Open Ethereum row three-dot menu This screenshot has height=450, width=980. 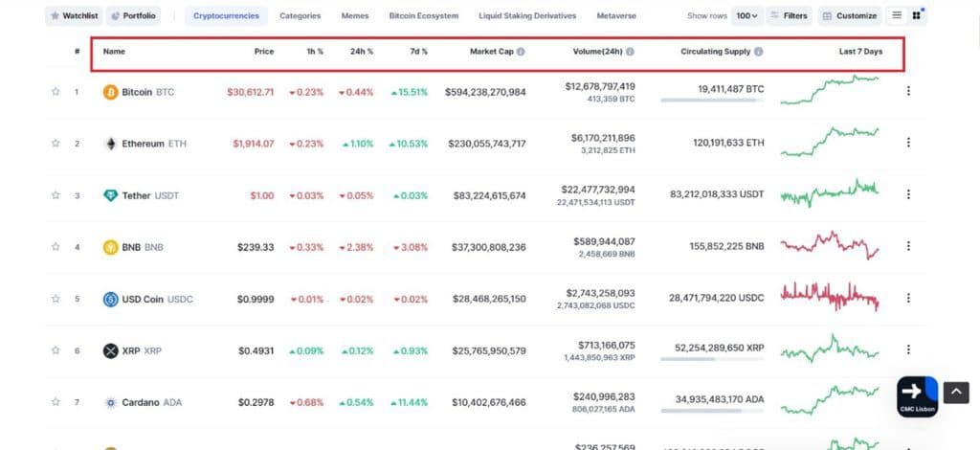908,143
